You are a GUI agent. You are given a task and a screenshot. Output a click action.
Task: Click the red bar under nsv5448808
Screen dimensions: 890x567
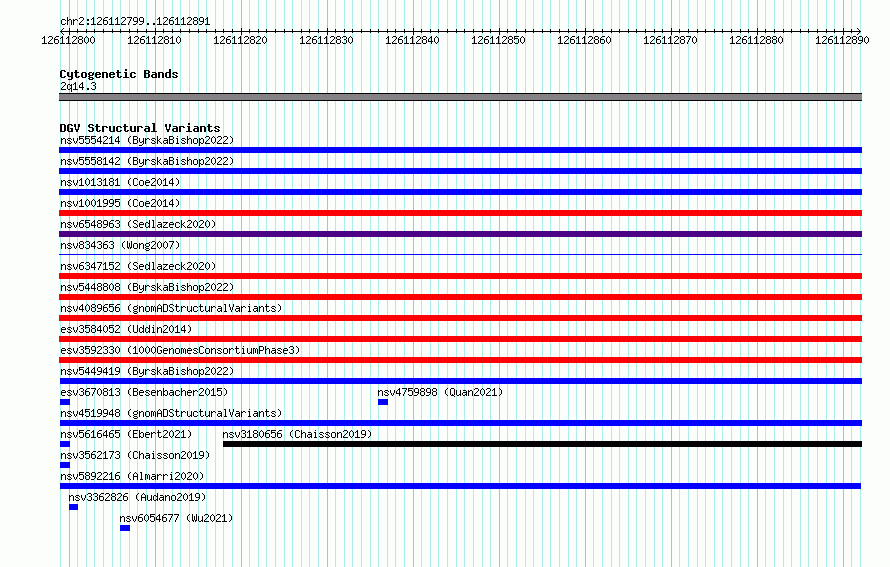tap(460, 297)
